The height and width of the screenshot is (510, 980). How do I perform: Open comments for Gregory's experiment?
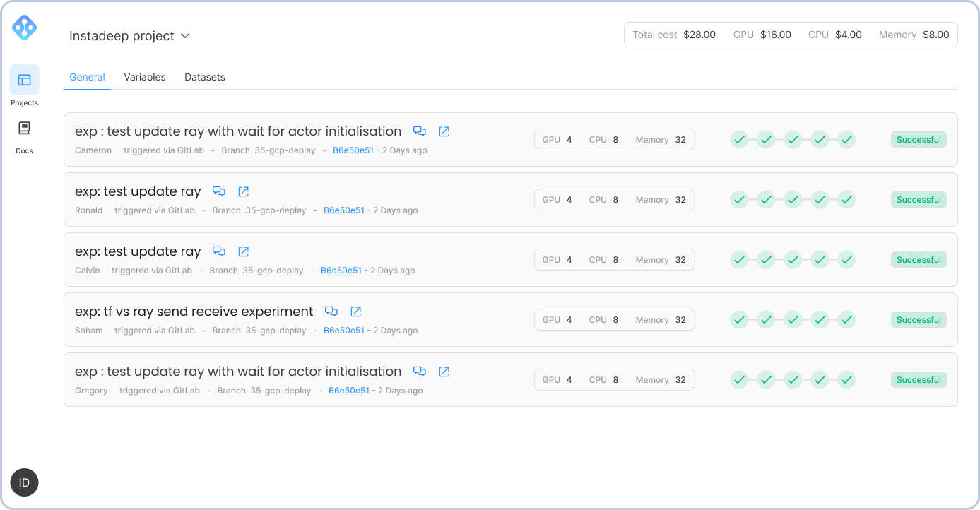420,372
